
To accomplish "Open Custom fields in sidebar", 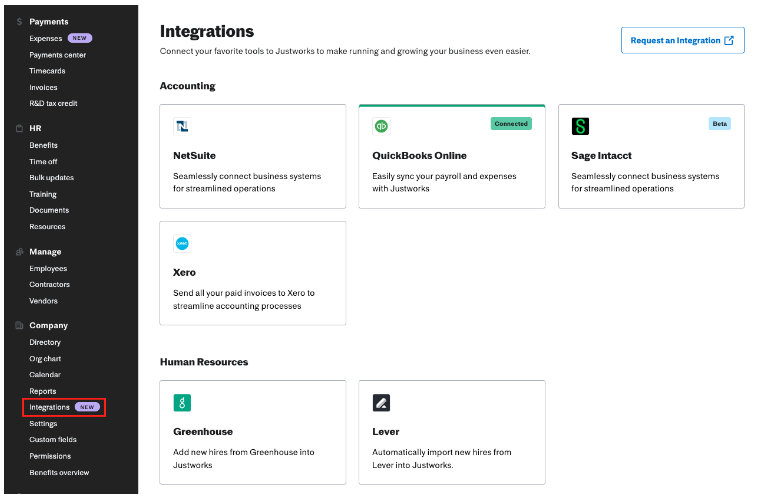I will (53, 440).
